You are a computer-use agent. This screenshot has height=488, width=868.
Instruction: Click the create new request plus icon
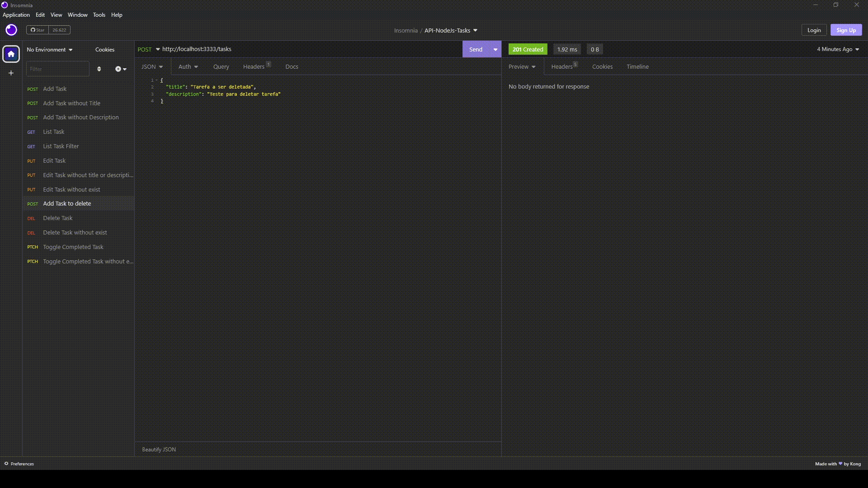118,69
